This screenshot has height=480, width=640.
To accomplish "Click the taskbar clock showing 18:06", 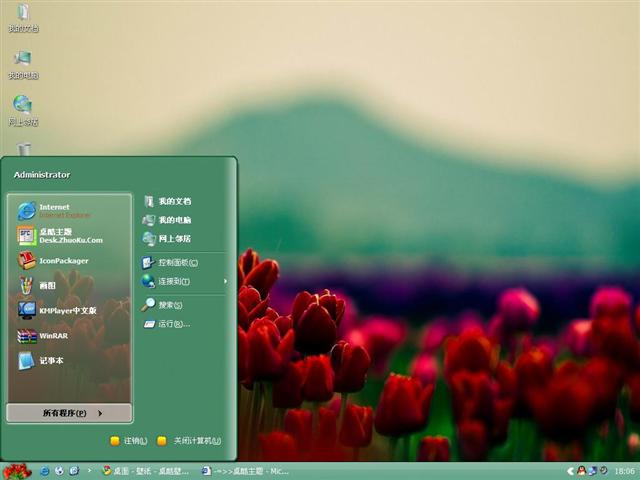I will 624,471.
